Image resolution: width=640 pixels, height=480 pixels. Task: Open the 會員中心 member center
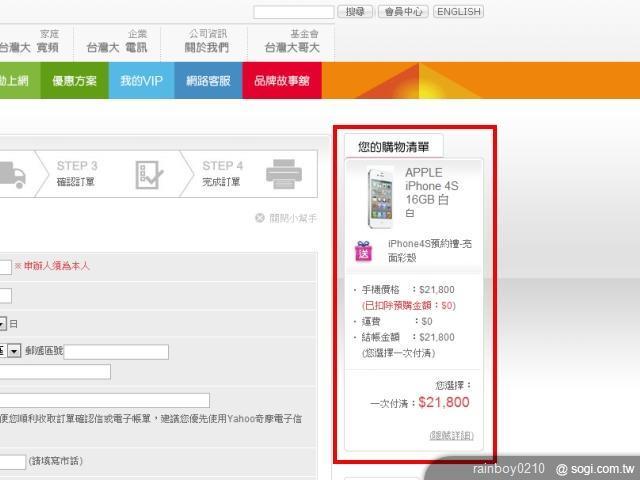coord(403,12)
